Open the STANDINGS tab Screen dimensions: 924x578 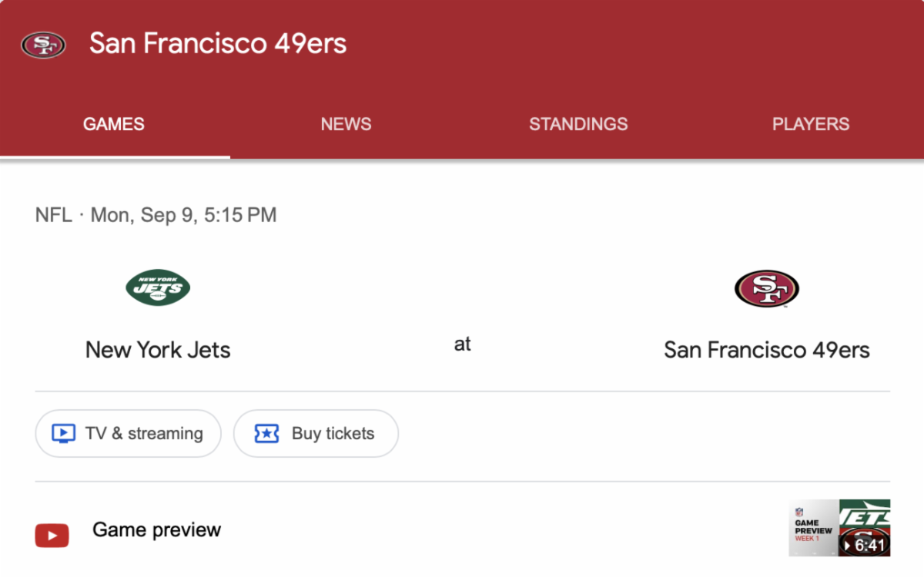pyautogui.click(x=578, y=124)
